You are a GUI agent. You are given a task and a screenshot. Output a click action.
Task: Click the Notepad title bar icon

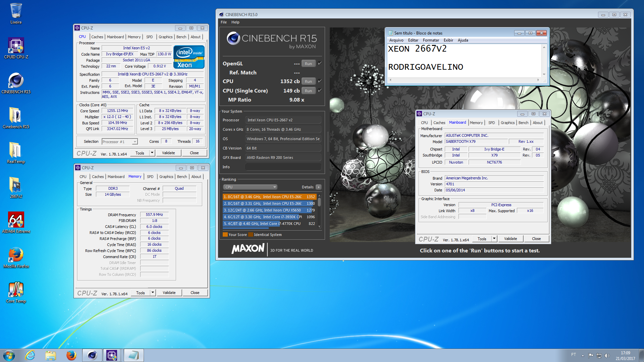tap(390, 33)
